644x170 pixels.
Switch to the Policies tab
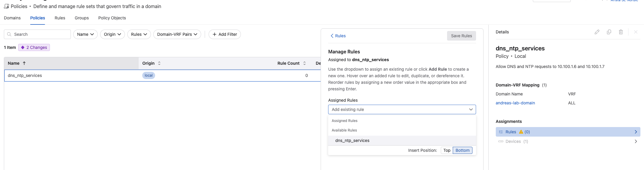(x=38, y=18)
